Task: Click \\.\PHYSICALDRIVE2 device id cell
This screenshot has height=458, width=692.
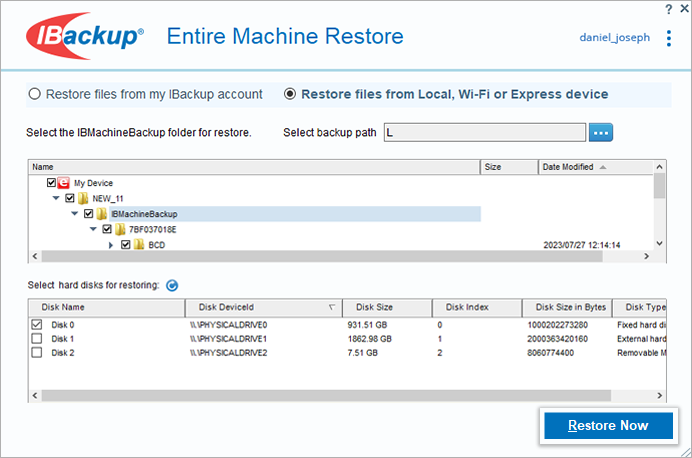Action: (x=228, y=353)
